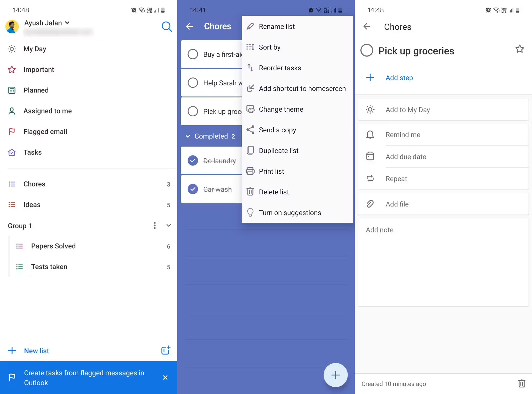Mark Pick up groceries task complete
532x394 pixels.
pyautogui.click(x=367, y=50)
